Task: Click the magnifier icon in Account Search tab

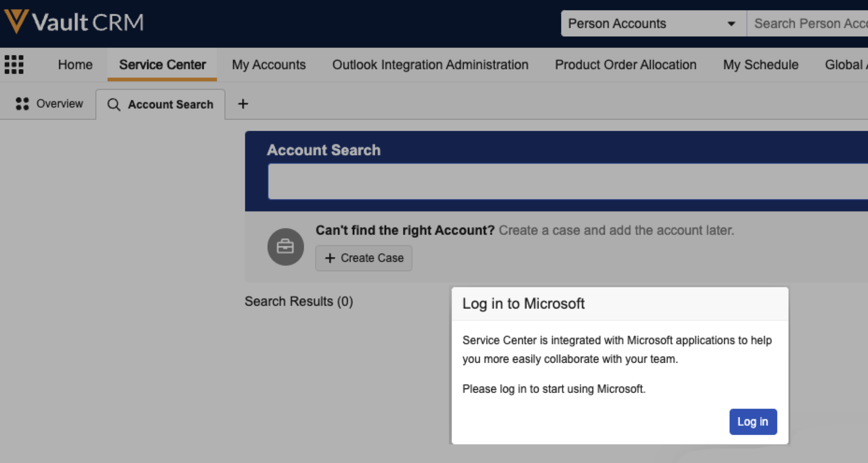Action: (114, 104)
